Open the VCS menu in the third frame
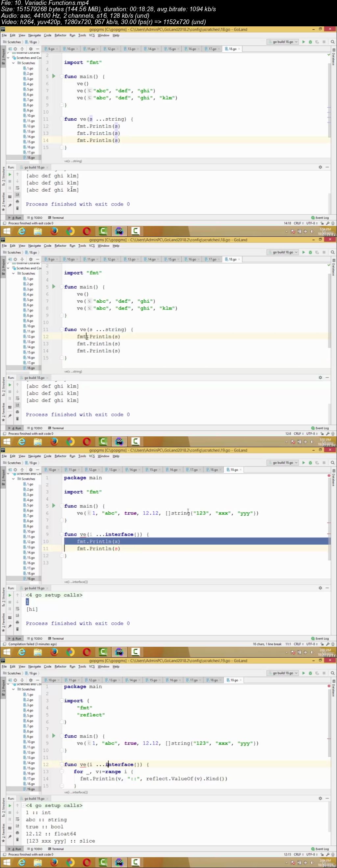The width and height of the screenshot is (337, 868). [91, 456]
